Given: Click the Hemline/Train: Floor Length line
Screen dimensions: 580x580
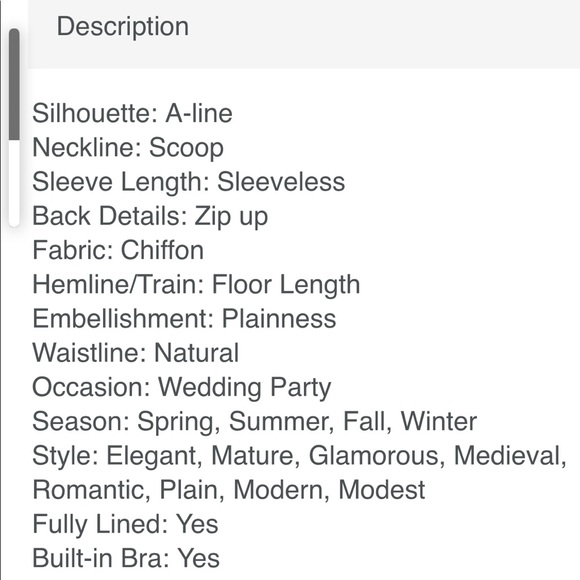Looking at the screenshot, I should tap(196, 285).
